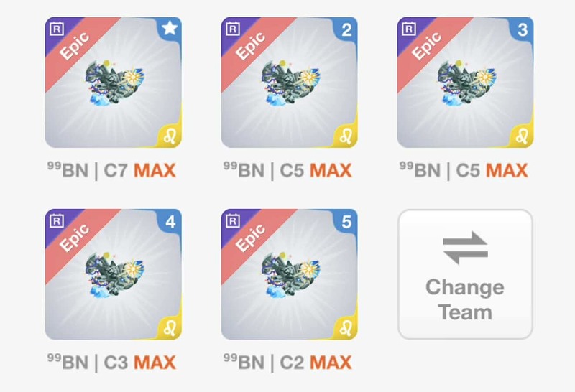Viewport: 575px width, 392px height.
Task: Select the C7 MAX label under first card
Action: point(139,171)
